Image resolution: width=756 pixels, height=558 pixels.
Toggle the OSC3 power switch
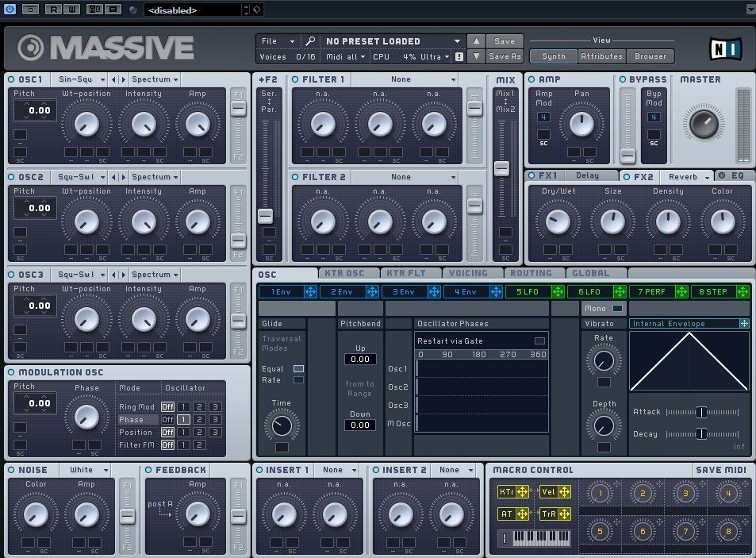click(11, 275)
